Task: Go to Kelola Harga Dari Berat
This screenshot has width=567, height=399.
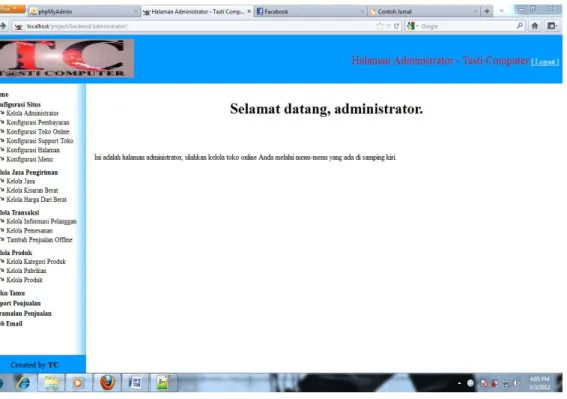Action: pyautogui.click(x=37, y=199)
